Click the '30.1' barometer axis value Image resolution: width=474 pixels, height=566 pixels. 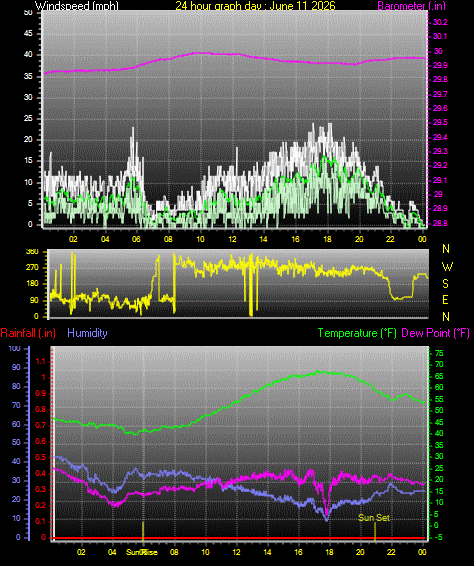[x=440, y=36]
